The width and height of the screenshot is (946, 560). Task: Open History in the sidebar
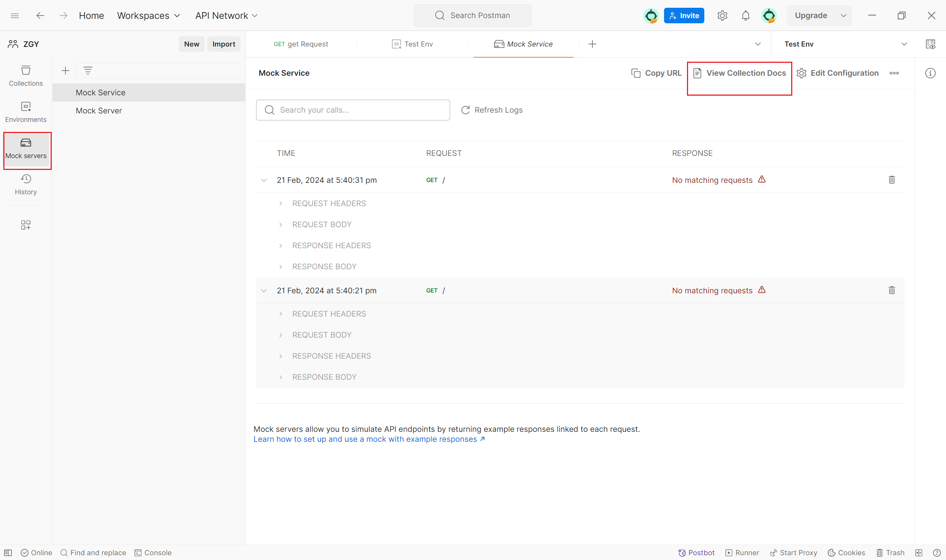click(25, 185)
